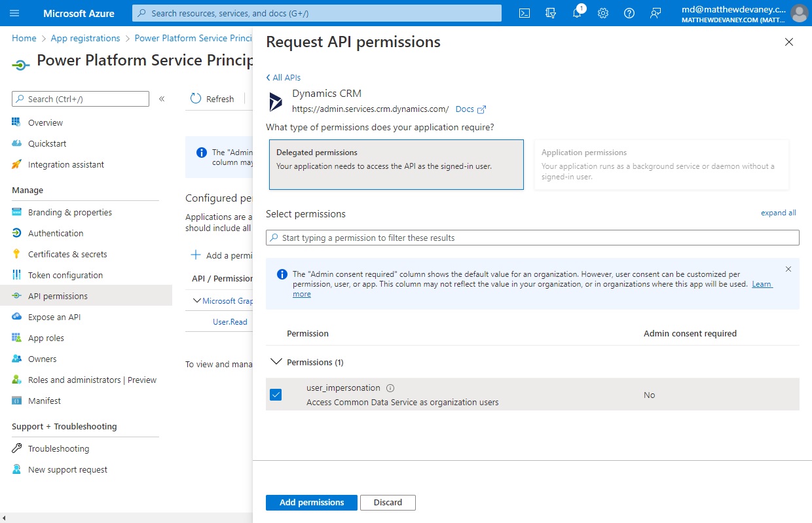Open the directory and subscription filter icon

click(550, 13)
